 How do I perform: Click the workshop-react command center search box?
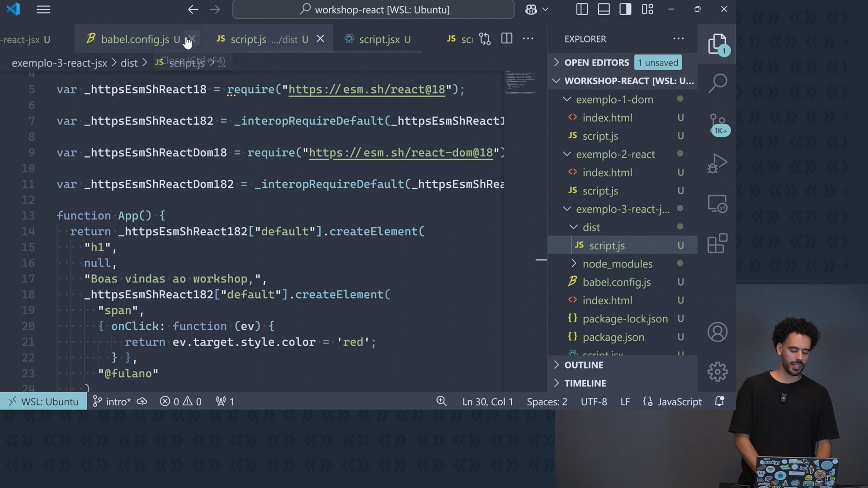coord(373,9)
